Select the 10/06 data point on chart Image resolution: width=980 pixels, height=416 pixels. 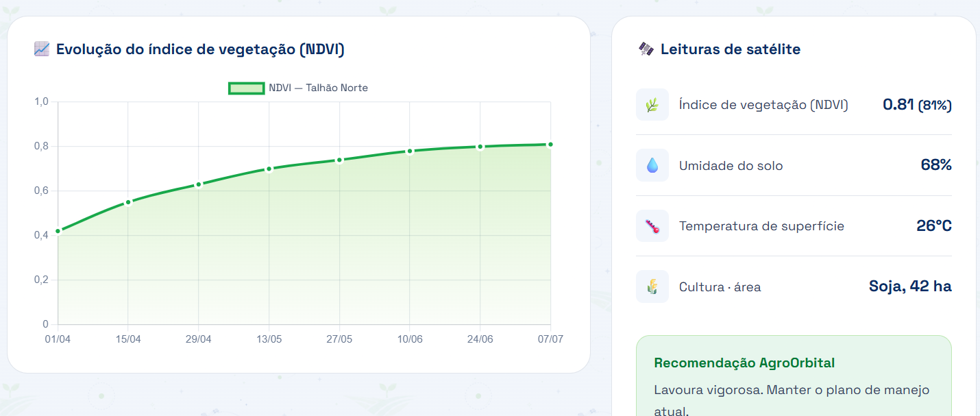(410, 151)
